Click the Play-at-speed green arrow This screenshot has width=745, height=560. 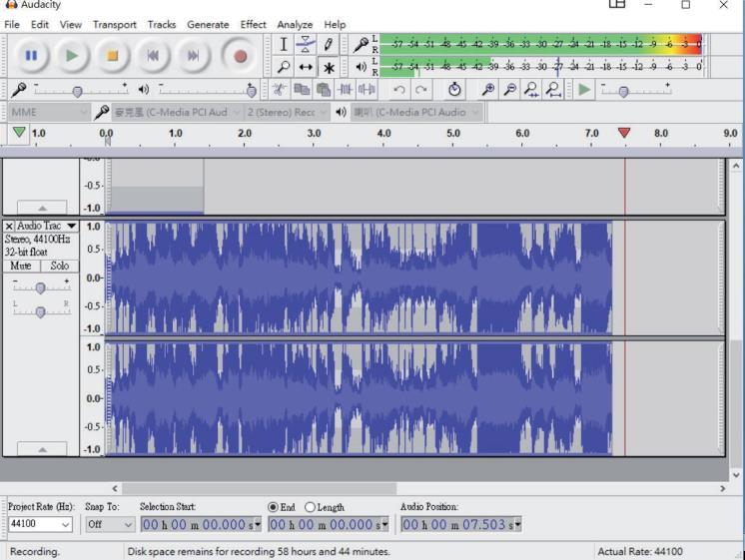tap(584, 89)
